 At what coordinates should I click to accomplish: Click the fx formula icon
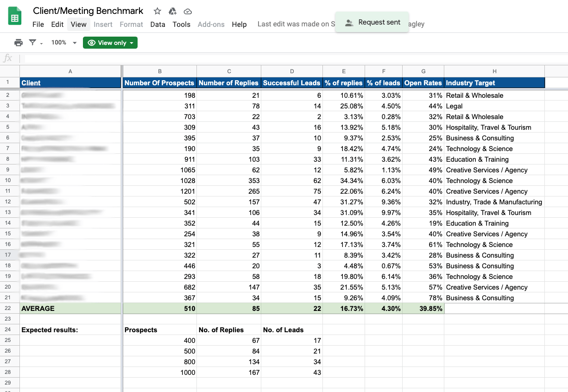point(8,58)
